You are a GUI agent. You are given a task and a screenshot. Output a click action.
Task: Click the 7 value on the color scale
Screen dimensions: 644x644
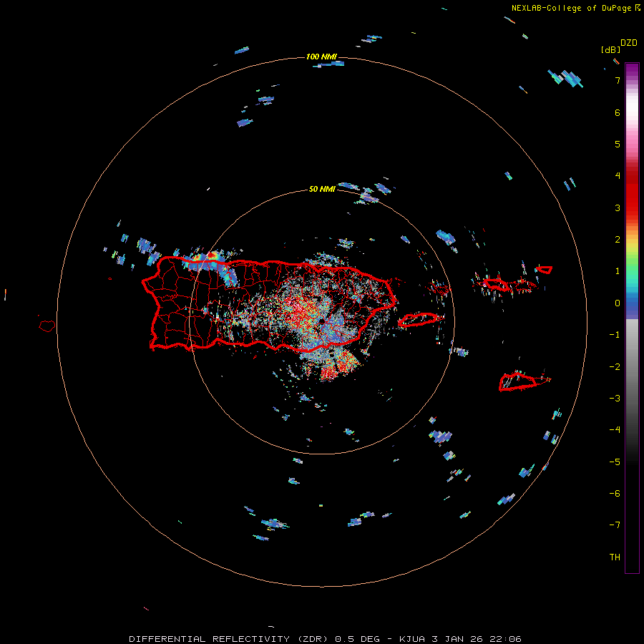[x=618, y=80]
